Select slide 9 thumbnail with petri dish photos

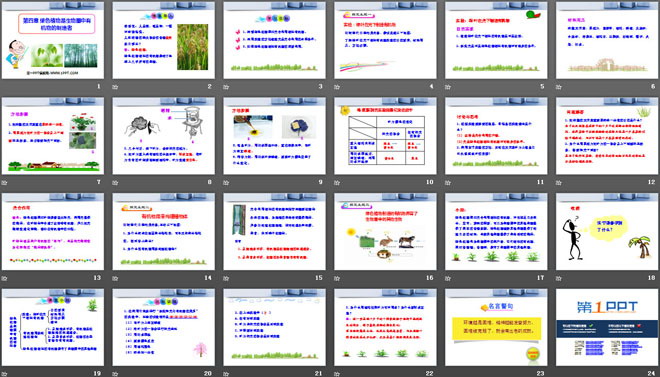click(274, 136)
